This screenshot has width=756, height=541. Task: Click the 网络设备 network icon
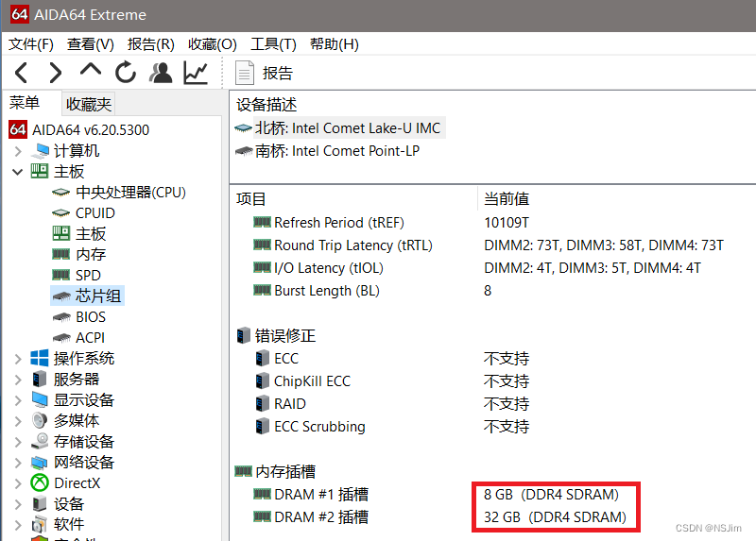pyautogui.click(x=40, y=463)
